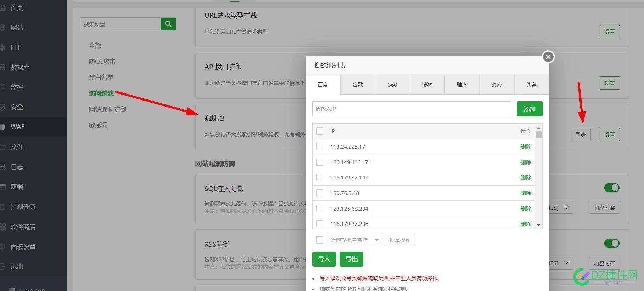Screen dimensions: 644x291
Task: Check the box for 113.24.225.17
Action: [320, 147]
